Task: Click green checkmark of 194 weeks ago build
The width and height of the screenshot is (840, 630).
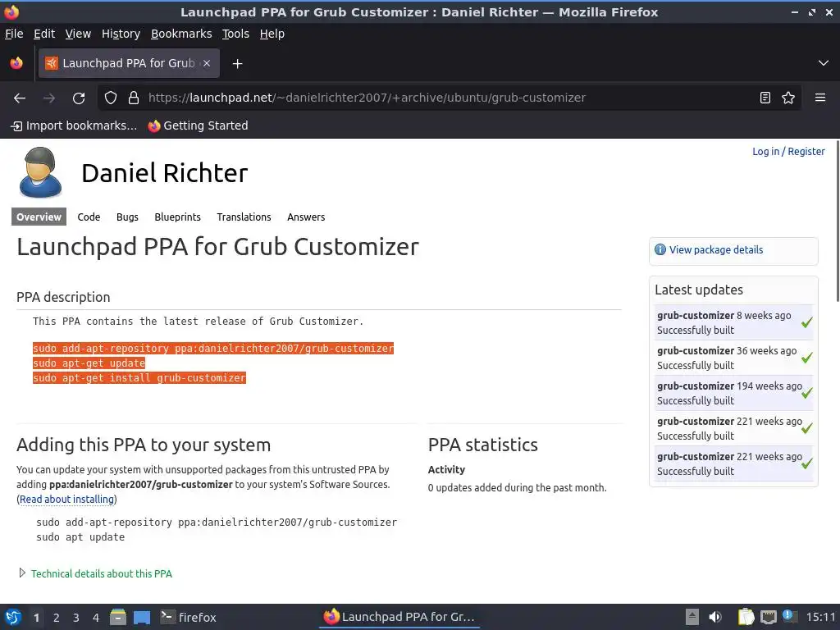Action: coord(807,393)
